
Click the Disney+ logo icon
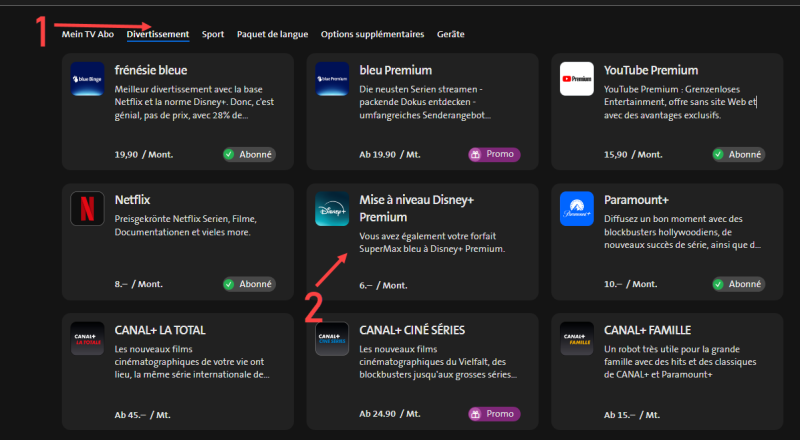[x=332, y=208]
